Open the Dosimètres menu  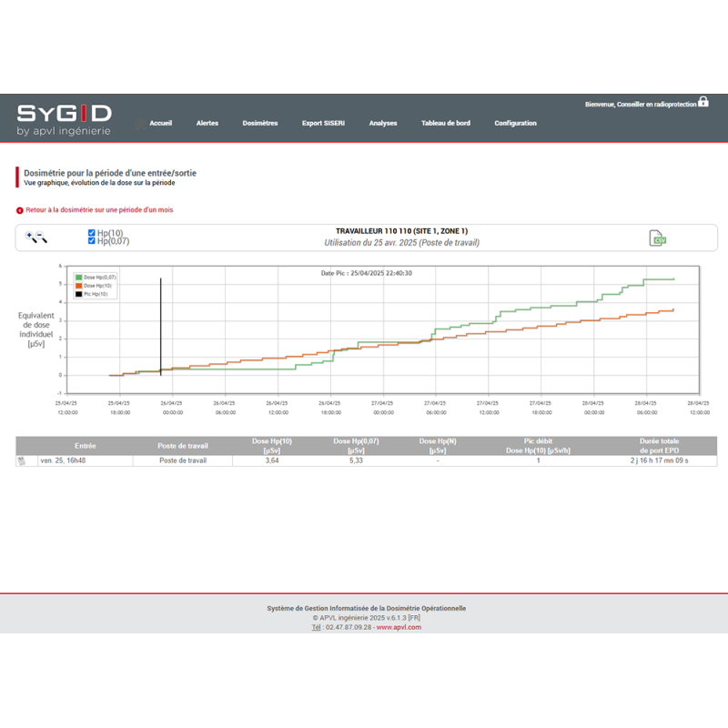coord(260,124)
